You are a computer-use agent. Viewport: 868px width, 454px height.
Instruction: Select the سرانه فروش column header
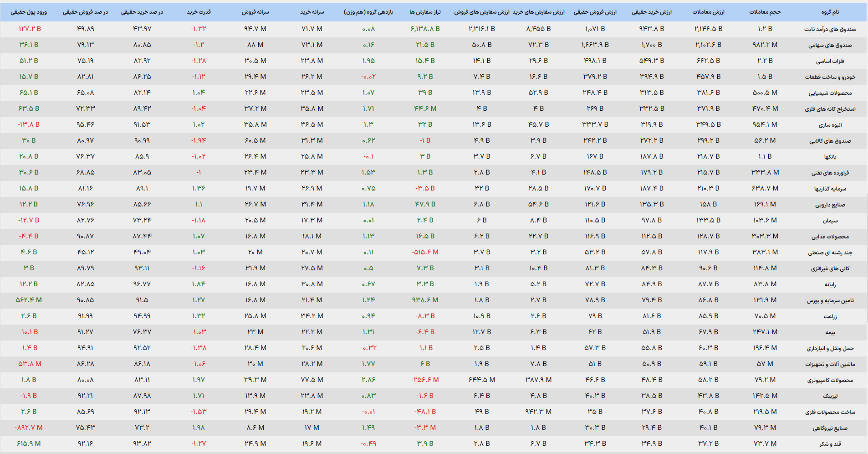coord(255,12)
